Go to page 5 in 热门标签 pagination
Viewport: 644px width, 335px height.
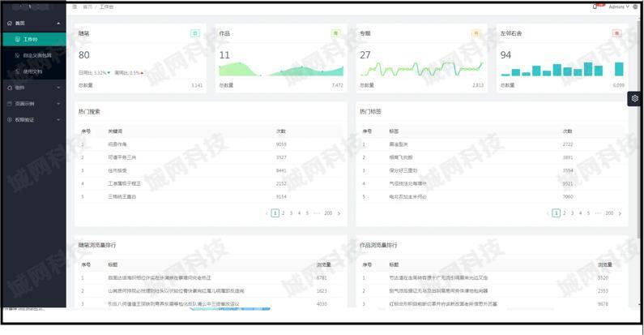click(588, 213)
